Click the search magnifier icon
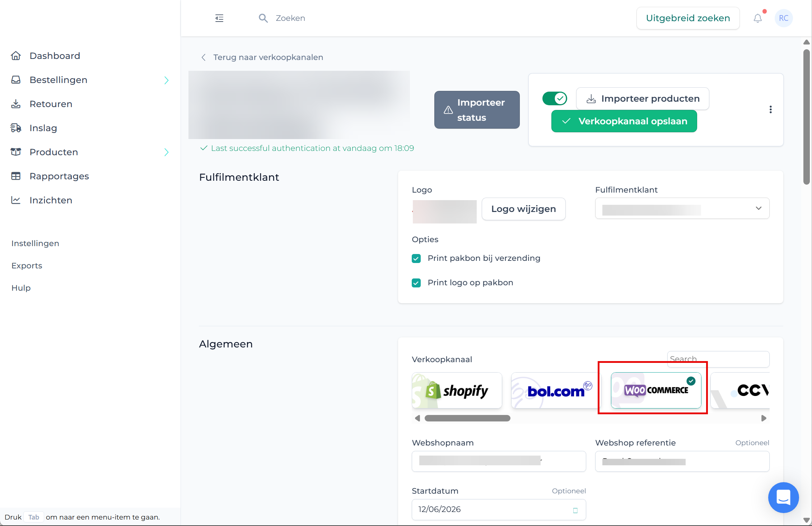Viewport: 812px width, 526px height. 263,18
